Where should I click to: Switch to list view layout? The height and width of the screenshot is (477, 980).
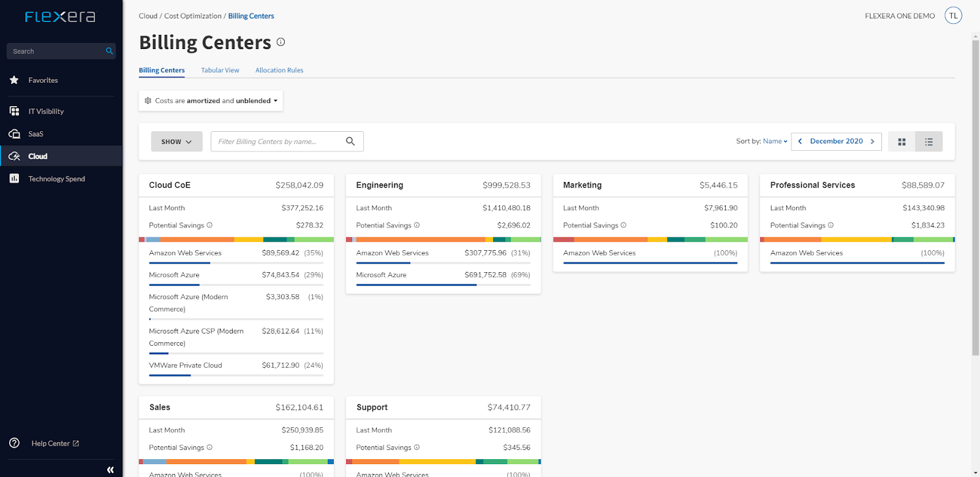coord(929,142)
